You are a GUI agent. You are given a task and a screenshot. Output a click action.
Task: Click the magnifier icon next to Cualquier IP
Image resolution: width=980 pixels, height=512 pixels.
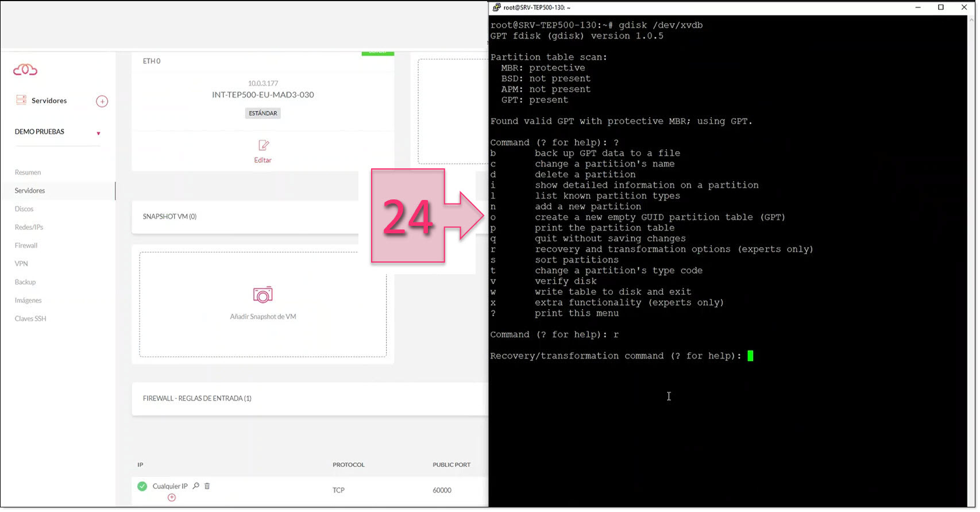pos(196,486)
